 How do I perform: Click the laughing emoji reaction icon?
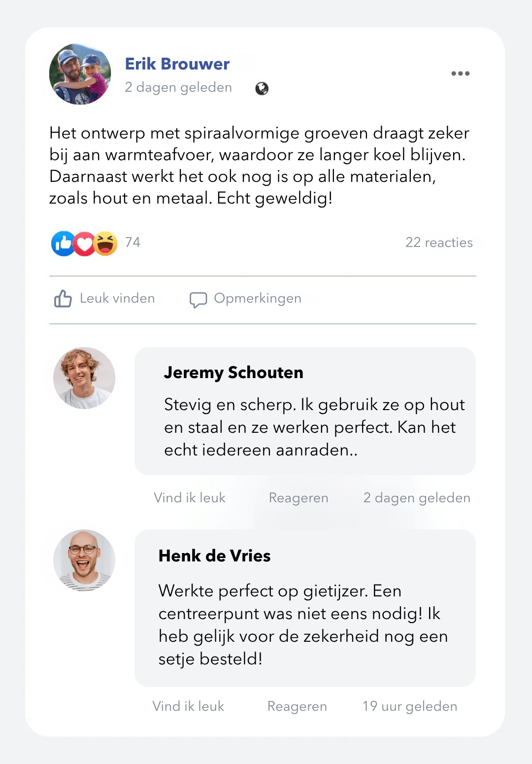click(105, 243)
